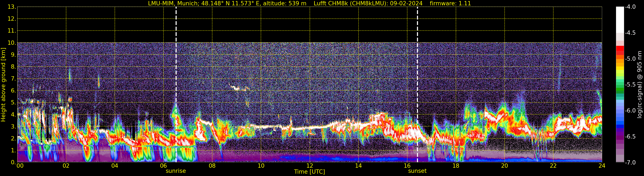Click the '-6.0' colorbar tick label
Image resolution: width=644 pixels, height=176 pixels.
[630, 111]
